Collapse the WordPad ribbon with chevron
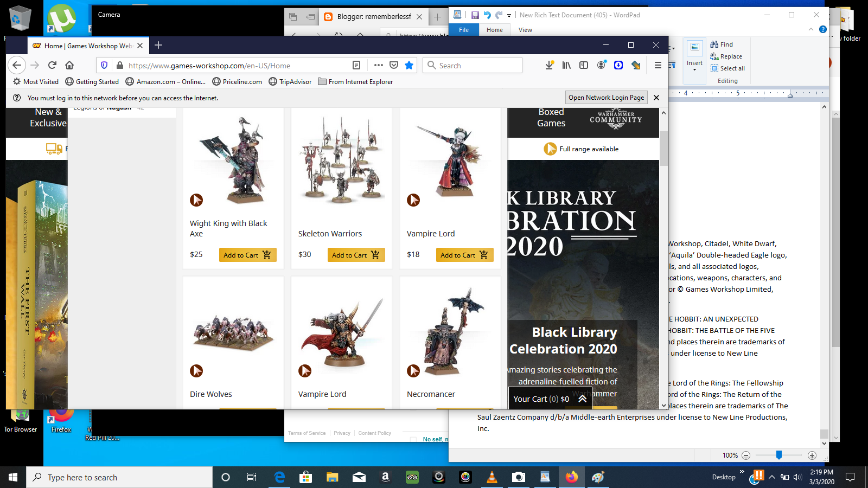This screenshot has height=488, width=868. pyautogui.click(x=811, y=29)
